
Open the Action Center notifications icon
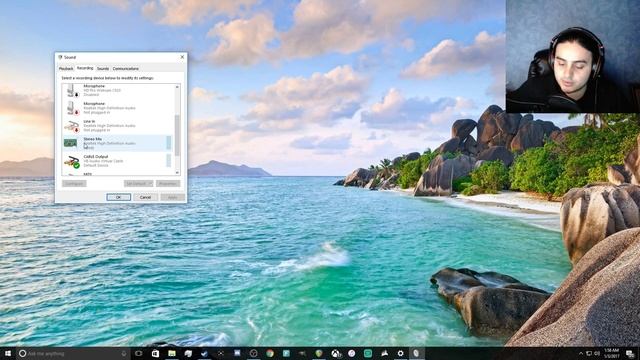click(x=630, y=353)
